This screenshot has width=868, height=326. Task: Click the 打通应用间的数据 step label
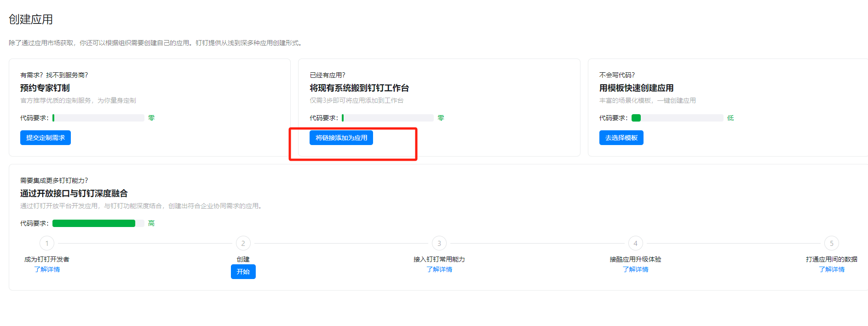click(832, 259)
